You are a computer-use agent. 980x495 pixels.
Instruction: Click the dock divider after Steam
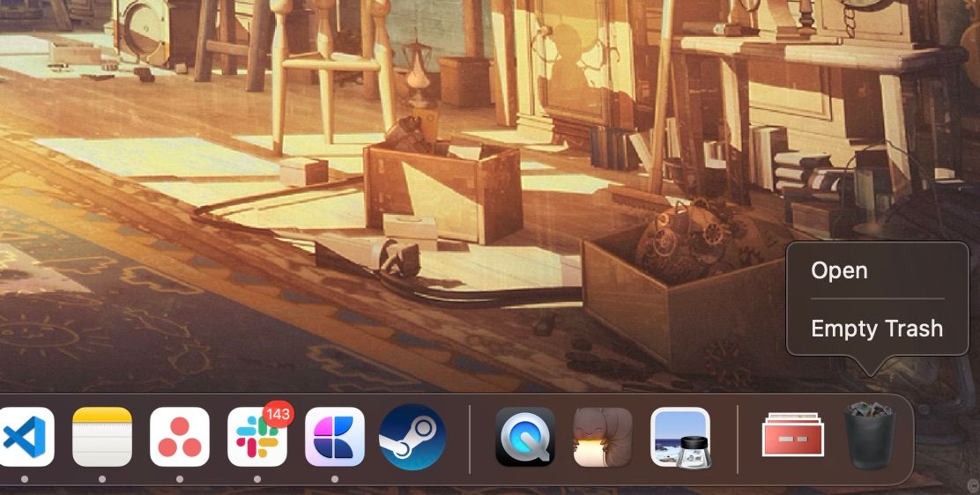[x=470, y=439]
